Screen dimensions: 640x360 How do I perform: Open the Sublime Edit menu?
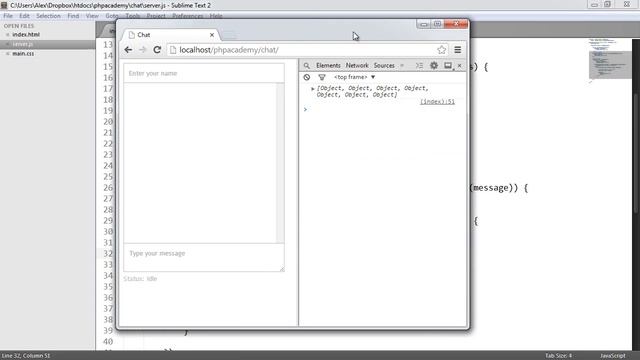[24, 16]
